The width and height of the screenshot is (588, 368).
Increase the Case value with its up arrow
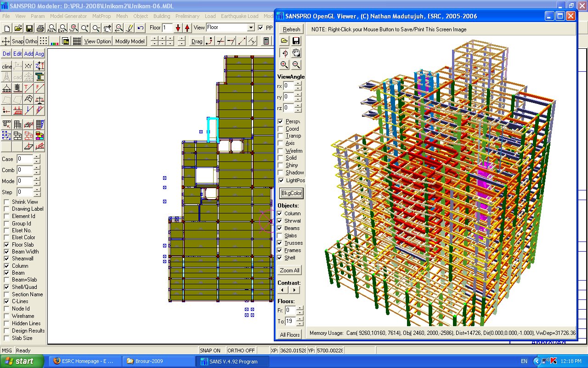(x=37, y=157)
